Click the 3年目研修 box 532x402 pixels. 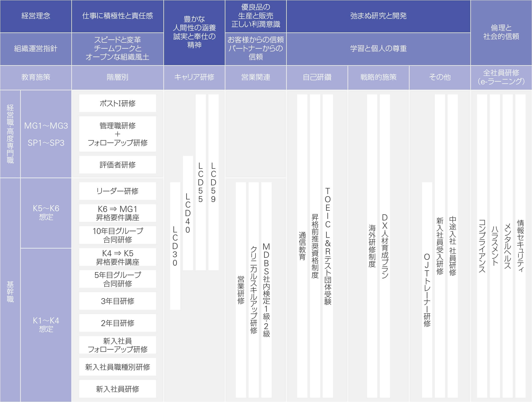[x=118, y=301]
